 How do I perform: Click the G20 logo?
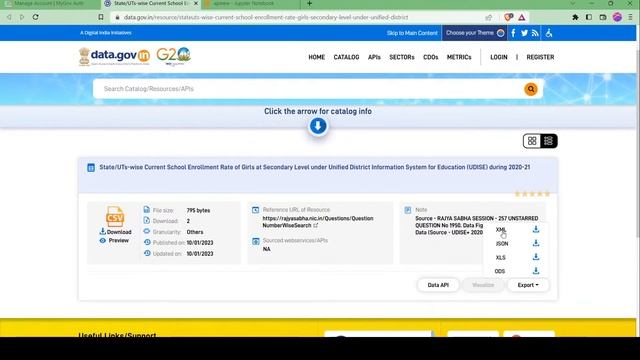(173, 56)
